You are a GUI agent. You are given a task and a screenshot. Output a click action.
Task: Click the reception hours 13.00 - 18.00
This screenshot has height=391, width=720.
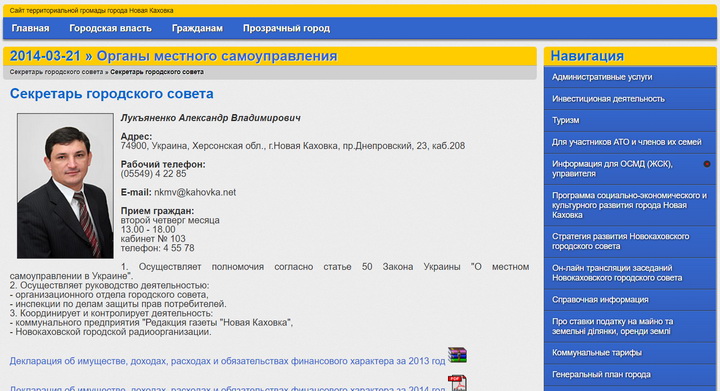(x=148, y=229)
